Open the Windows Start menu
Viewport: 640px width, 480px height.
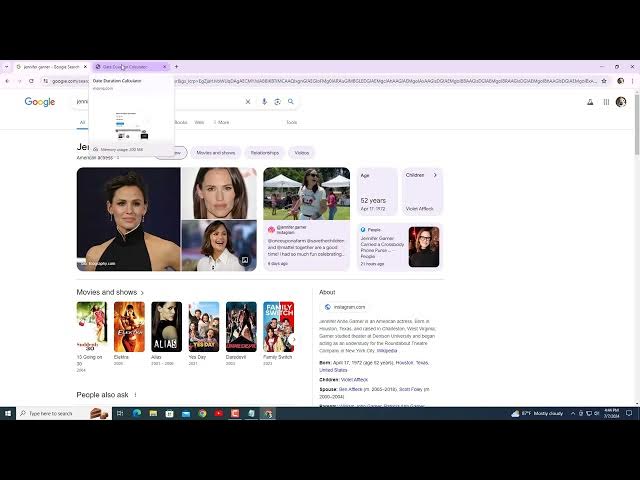coord(8,413)
